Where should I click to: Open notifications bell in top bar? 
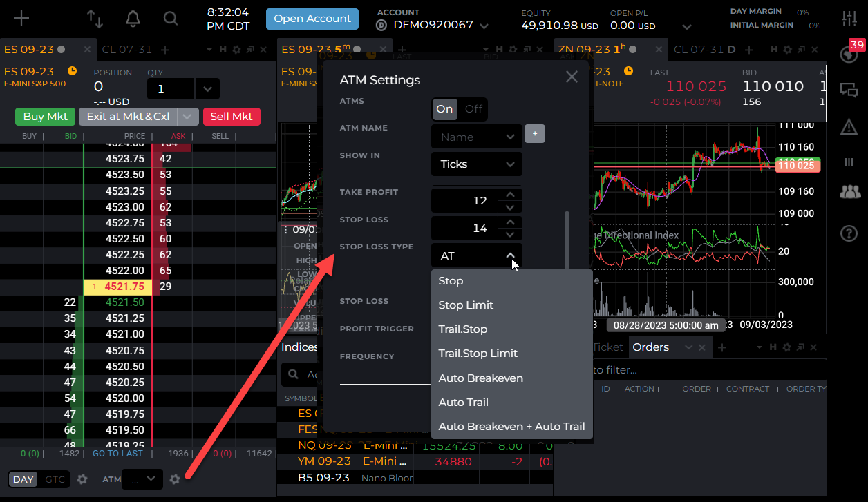click(x=132, y=19)
